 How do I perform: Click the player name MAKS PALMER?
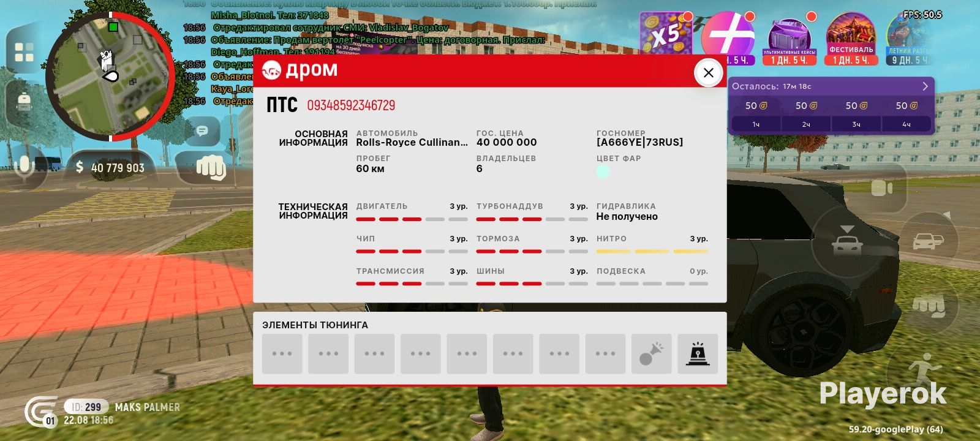148,407
